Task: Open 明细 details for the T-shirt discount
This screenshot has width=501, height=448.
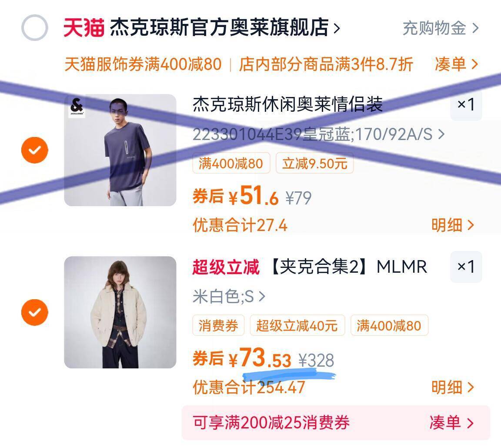Action: pos(452,225)
